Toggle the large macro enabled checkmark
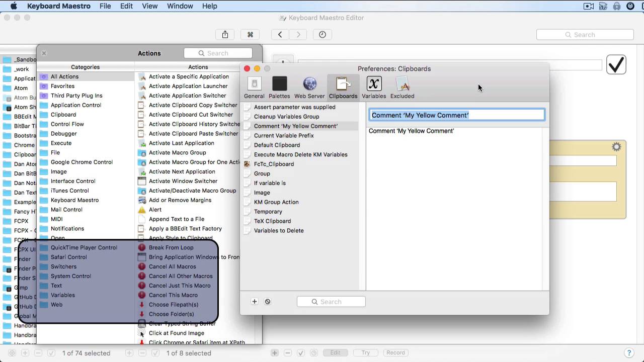The height and width of the screenshot is (362, 644). pyautogui.click(x=616, y=64)
